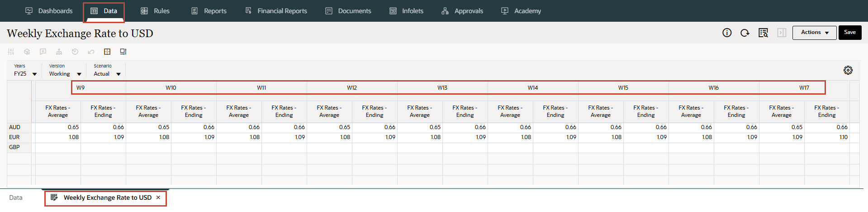The height and width of the screenshot is (212, 868).
Task: Open the Actions dropdown
Action: [x=814, y=33]
